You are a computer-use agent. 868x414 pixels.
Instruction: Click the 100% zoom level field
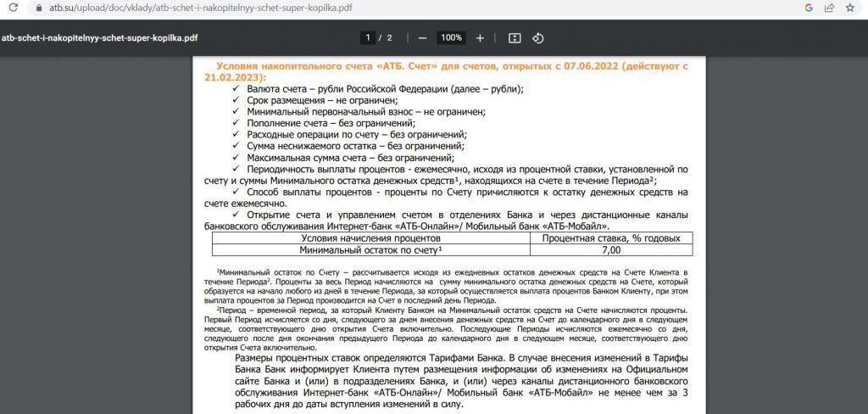(451, 37)
